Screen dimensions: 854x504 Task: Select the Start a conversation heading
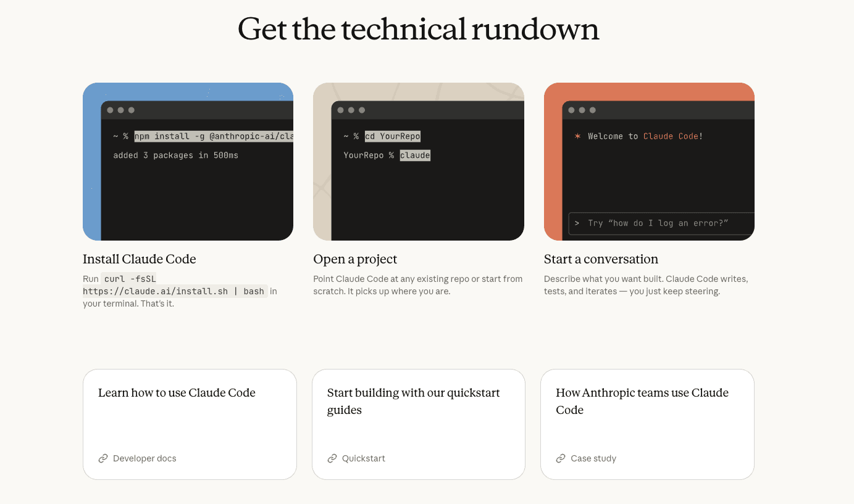(601, 259)
